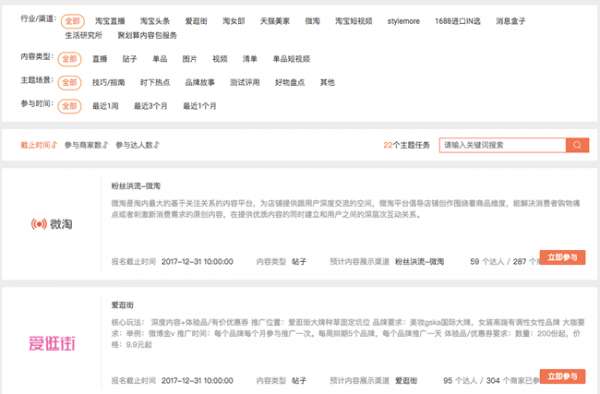Filter content type by 单品短视频
Screen dimensions: 600x394
(x=291, y=59)
